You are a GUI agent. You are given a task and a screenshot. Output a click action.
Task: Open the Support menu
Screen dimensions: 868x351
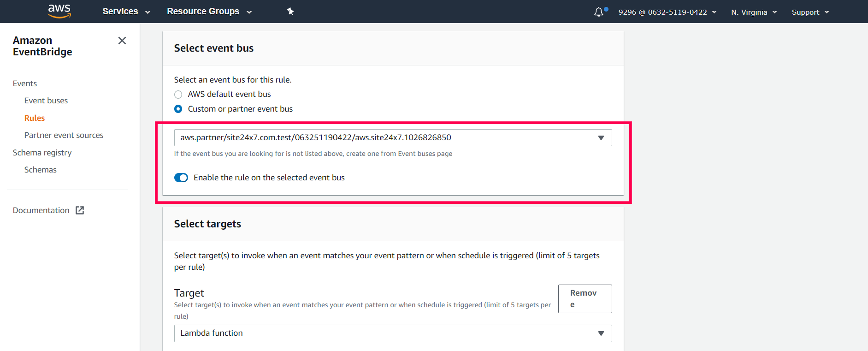click(810, 12)
